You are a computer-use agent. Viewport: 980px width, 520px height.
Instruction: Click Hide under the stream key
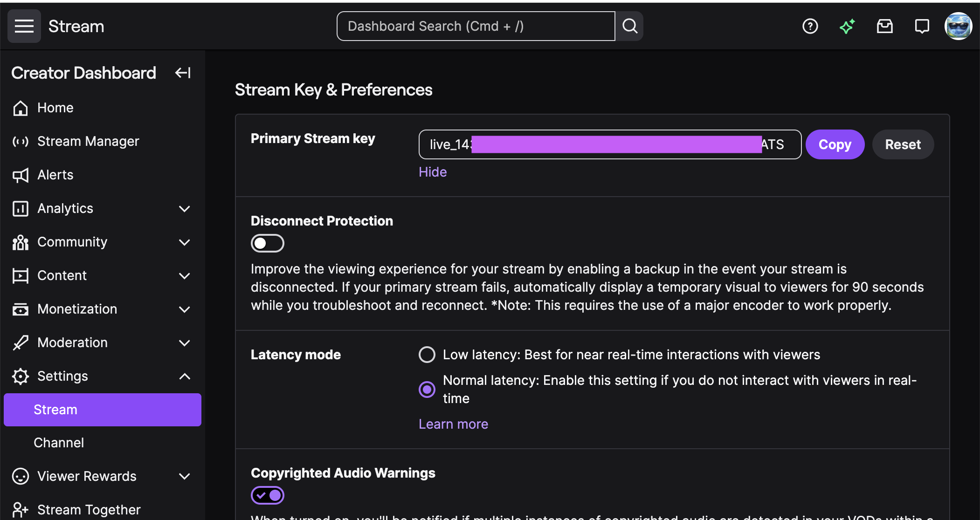(433, 172)
